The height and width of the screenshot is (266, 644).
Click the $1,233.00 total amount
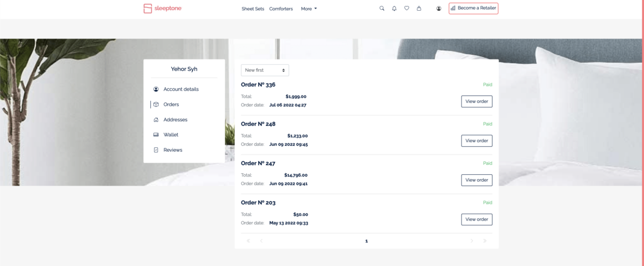tap(297, 136)
